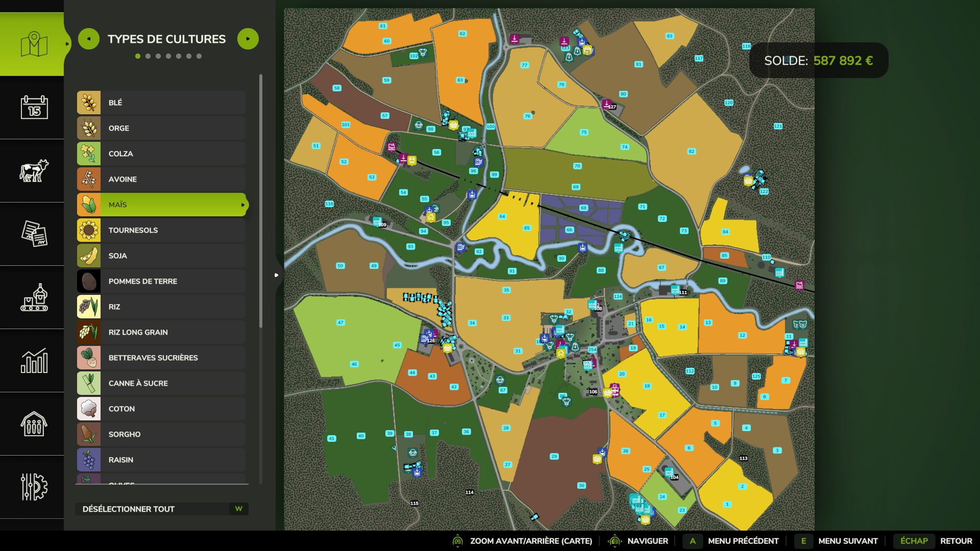
Task: Click the yellow shop icon near field 122
Action: (748, 181)
